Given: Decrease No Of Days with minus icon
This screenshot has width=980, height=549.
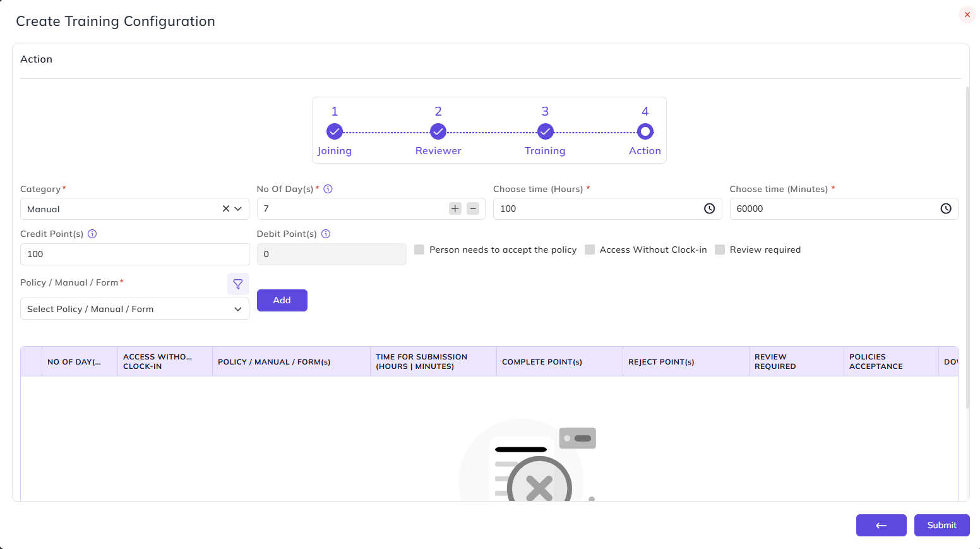Looking at the screenshot, I should (473, 208).
